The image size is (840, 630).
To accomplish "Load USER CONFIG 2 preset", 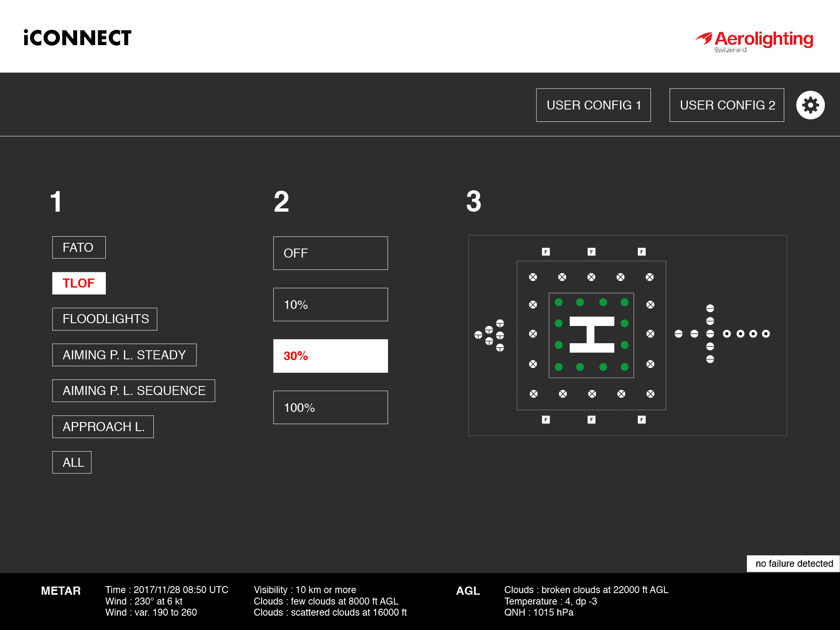I will tap(726, 105).
